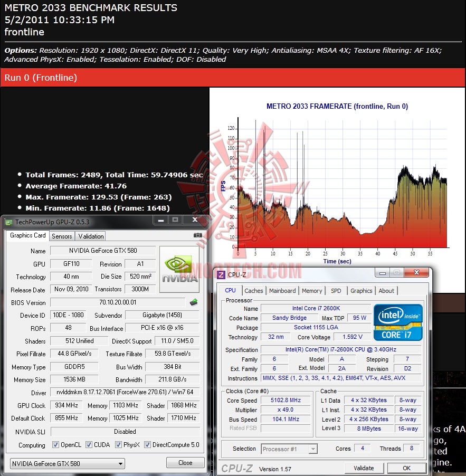The height and width of the screenshot is (476, 466).
Task: Open the NVIDIA GeForce GTX 580 card dropdown
Action: (68, 463)
